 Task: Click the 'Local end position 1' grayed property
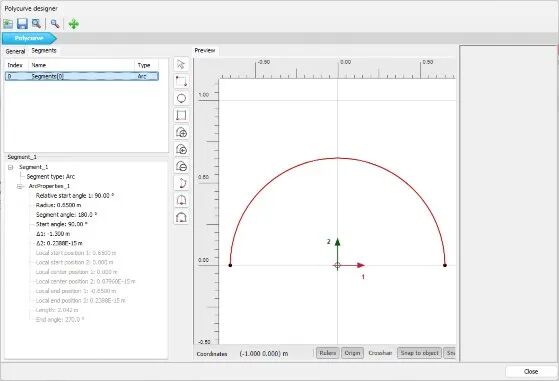point(76,291)
